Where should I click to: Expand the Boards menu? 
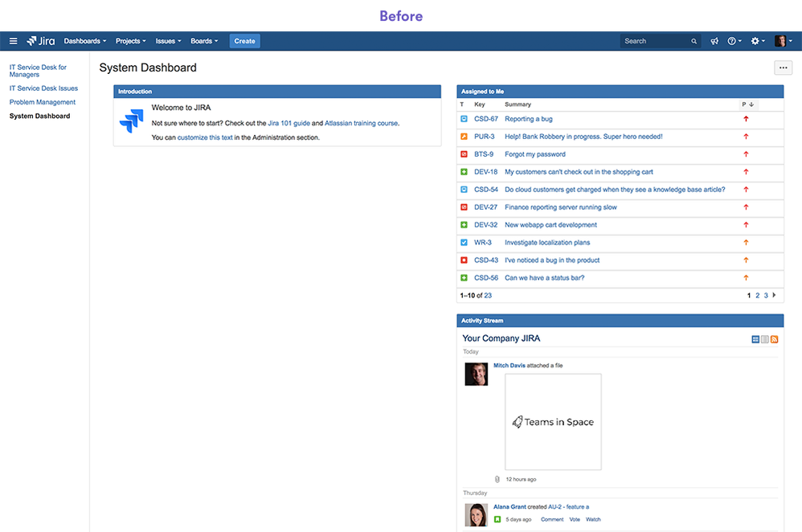click(x=204, y=41)
